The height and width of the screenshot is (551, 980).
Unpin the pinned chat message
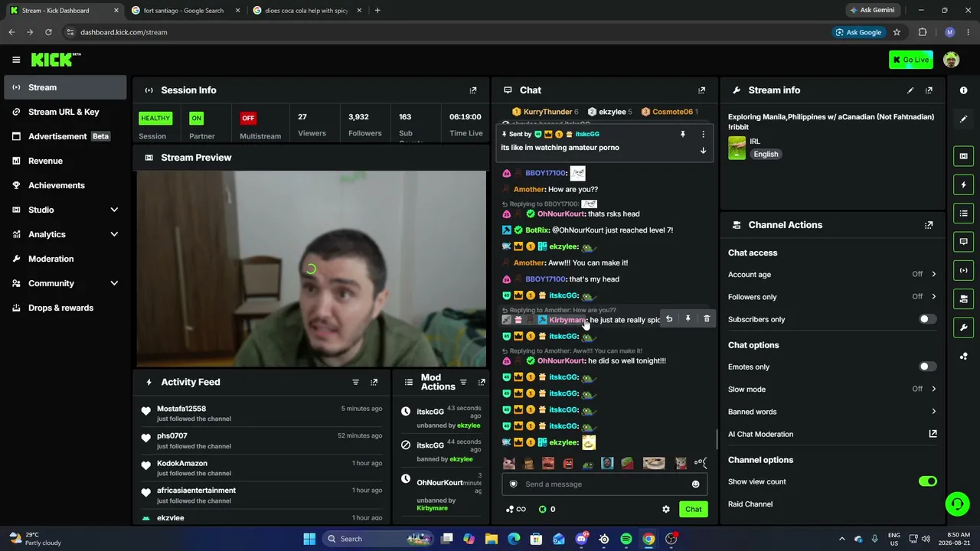click(683, 134)
